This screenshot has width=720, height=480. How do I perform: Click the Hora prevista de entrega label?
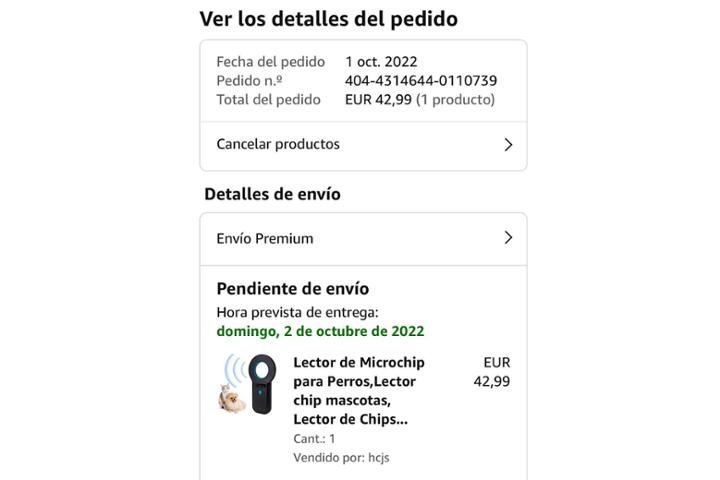[x=298, y=312]
